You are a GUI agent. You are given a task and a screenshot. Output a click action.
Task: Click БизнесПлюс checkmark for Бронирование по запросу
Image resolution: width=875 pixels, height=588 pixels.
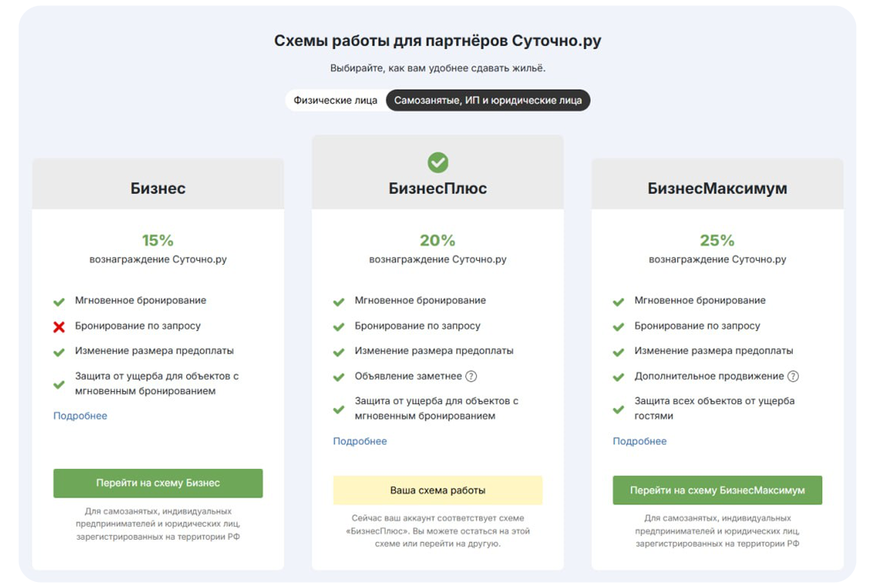point(339,327)
